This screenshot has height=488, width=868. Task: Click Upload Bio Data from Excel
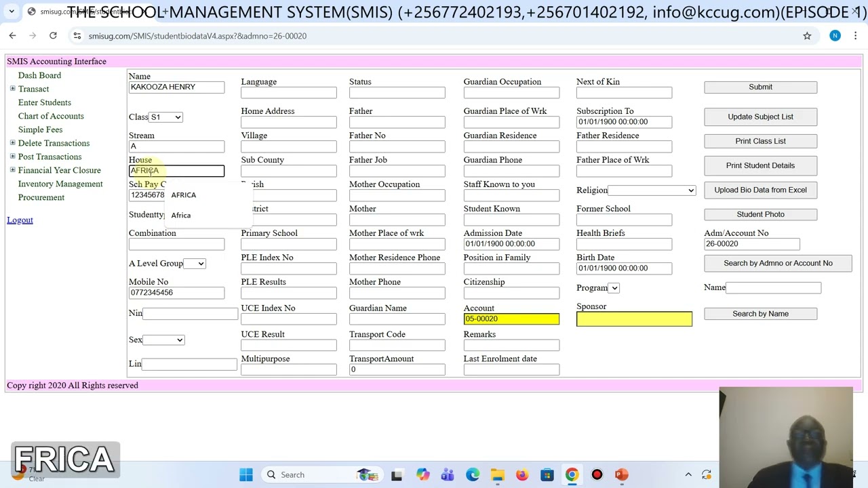(760, 190)
